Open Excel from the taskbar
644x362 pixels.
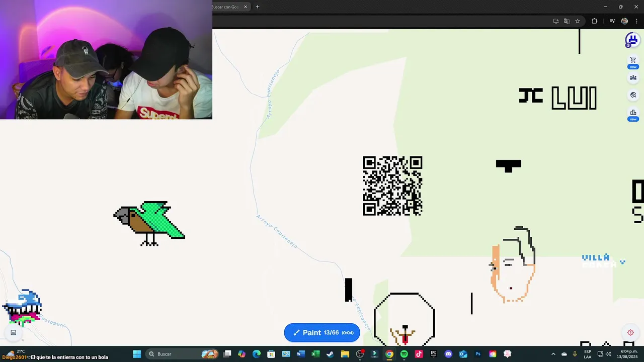(315, 354)
